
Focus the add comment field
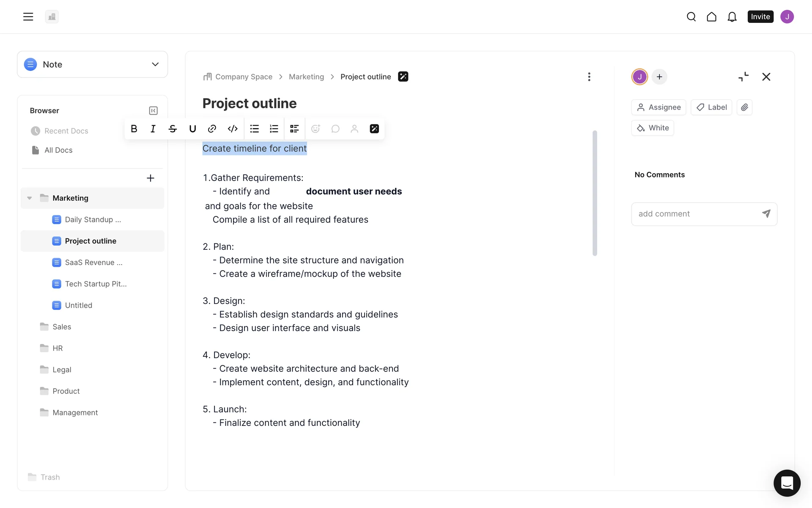point(696,214)
